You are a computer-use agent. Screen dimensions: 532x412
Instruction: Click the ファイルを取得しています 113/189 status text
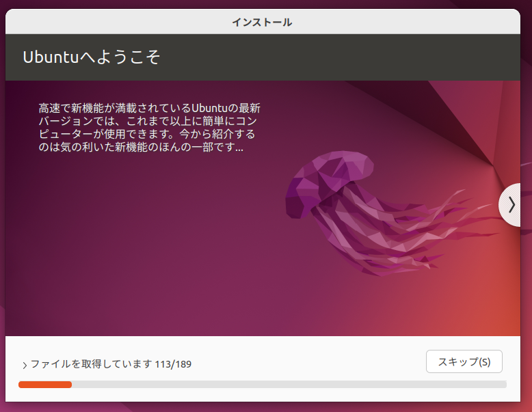click(111, 364)
